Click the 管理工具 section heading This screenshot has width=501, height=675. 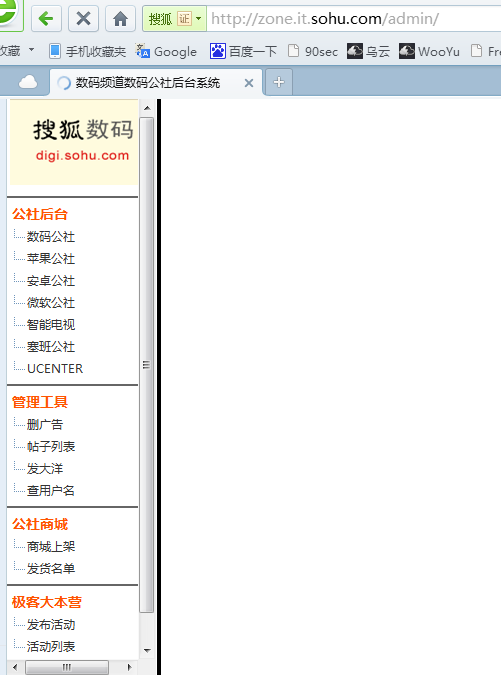tap(40, 403)
